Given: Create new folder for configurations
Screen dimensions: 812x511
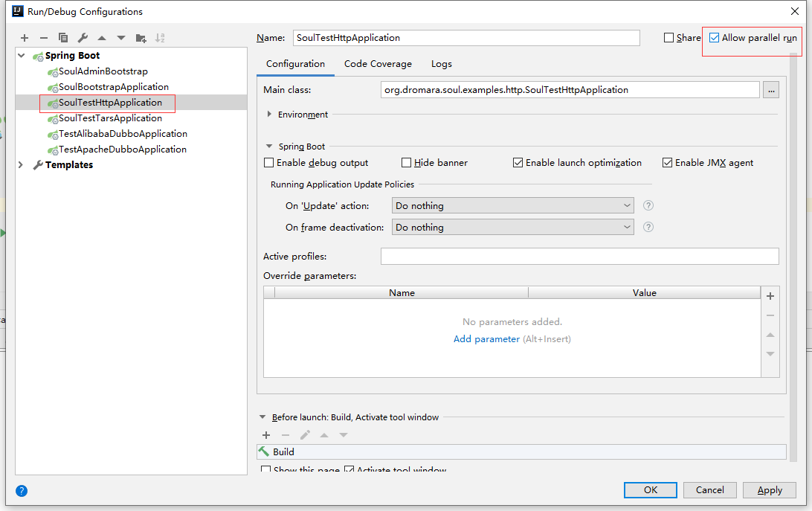Looking at the screenshot, I should point(141,38).
